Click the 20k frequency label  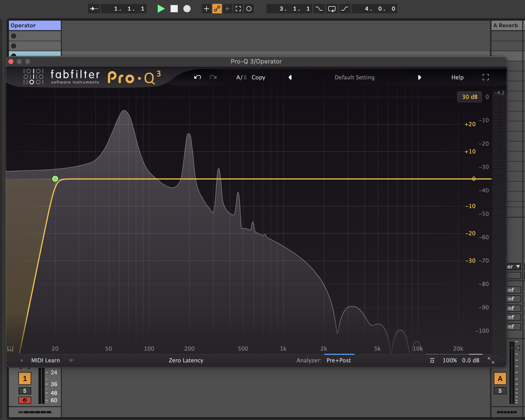tap(458, 348)
